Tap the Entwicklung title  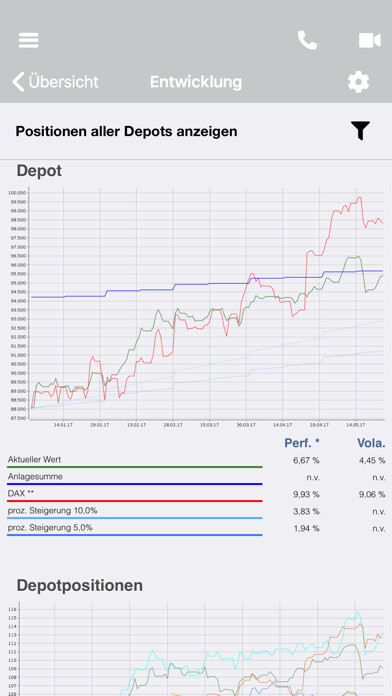click(x=196, y=82)
